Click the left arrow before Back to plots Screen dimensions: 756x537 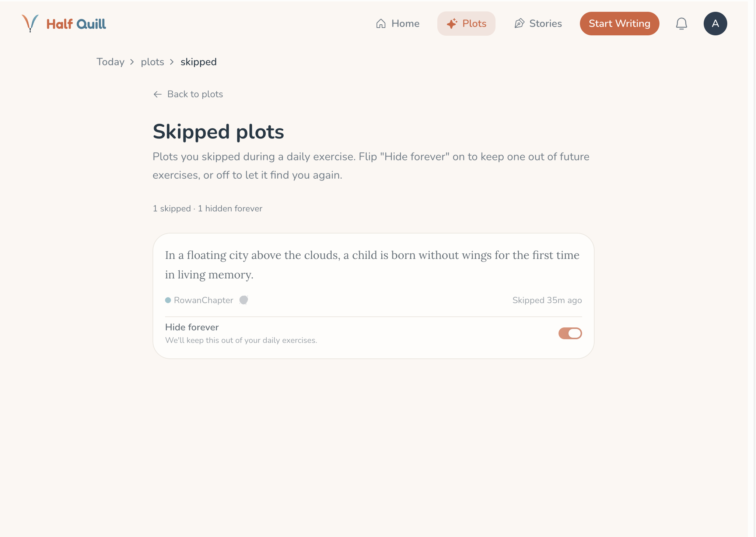click(x=157, y=94)
